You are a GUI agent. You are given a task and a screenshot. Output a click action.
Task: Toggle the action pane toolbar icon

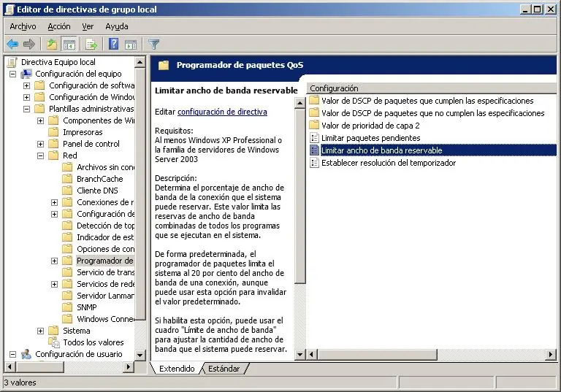pyautogui.click(x=131, y=45)
